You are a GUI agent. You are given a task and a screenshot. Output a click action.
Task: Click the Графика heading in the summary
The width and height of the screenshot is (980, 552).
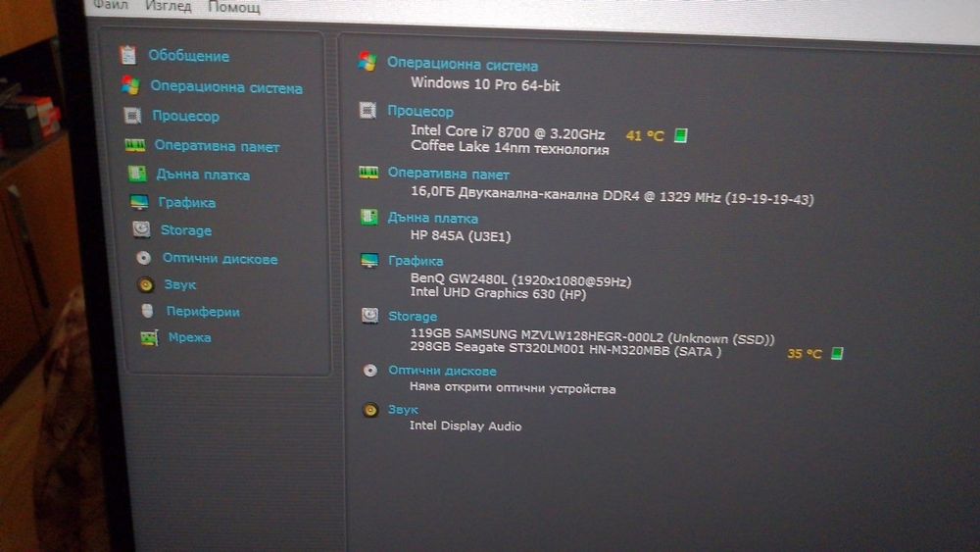416,261
